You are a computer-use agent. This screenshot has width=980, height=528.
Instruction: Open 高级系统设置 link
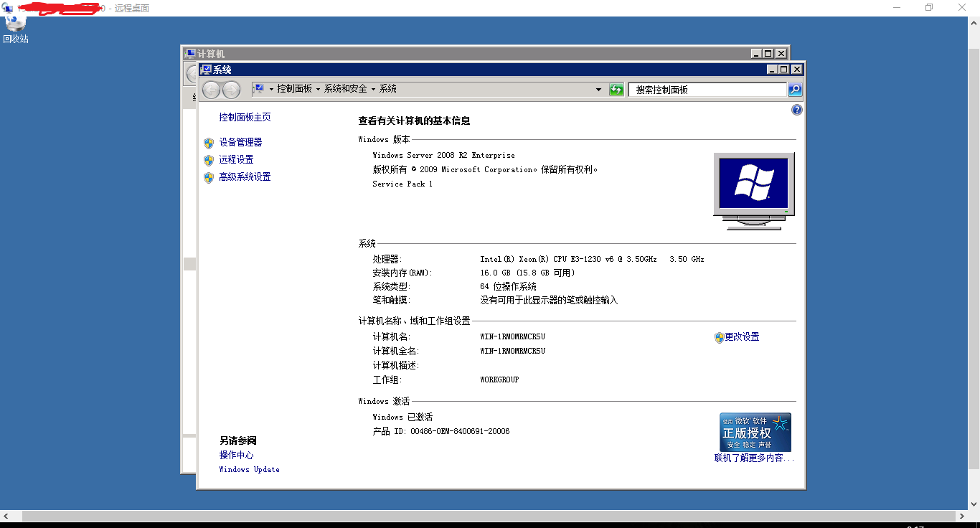245,177
